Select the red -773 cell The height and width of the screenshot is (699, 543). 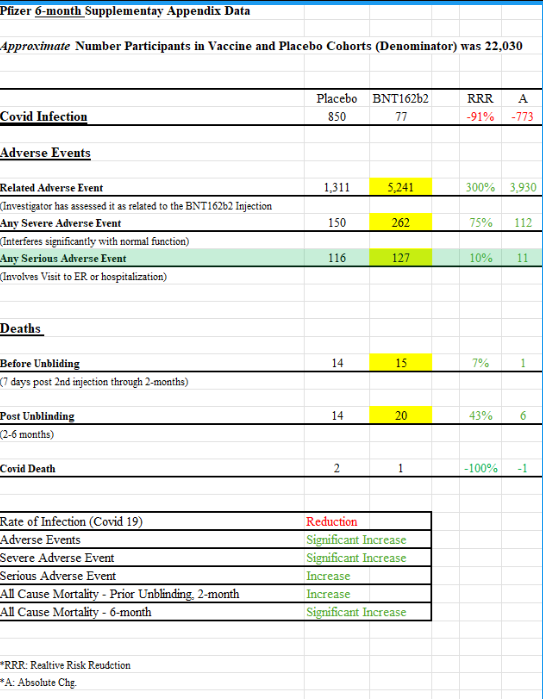(522, 117)
